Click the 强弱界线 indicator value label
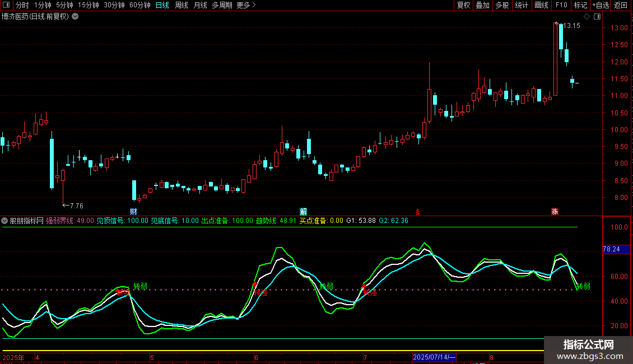The height and width of the screenshot is (364, 633). click(70, 221)
